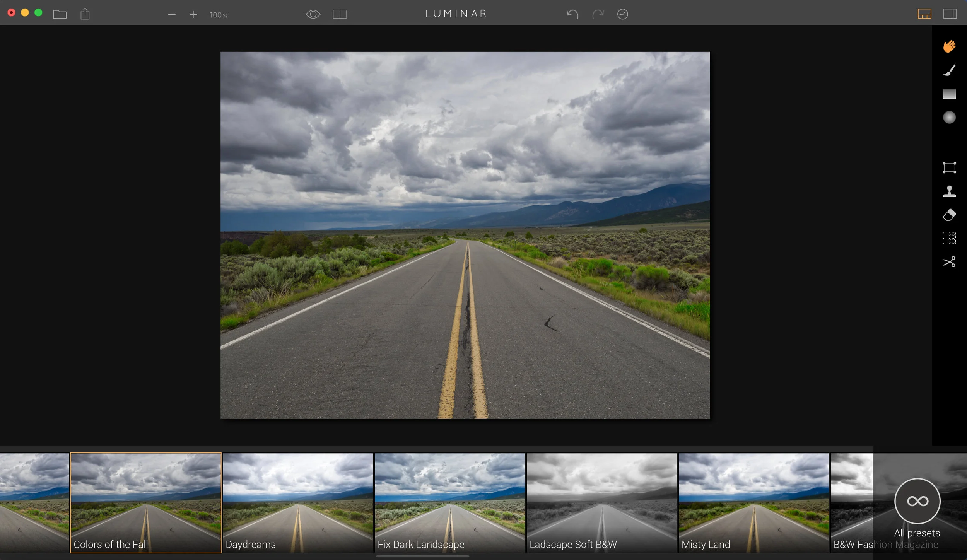
Task: Open the share export menu
Action: pos(85,14)
